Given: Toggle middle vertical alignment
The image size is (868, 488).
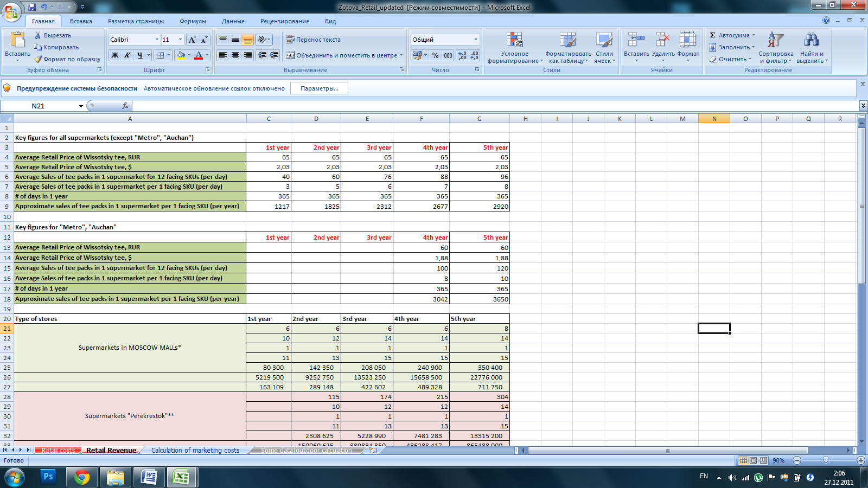Looking at the screenshot, I should 235,40.
